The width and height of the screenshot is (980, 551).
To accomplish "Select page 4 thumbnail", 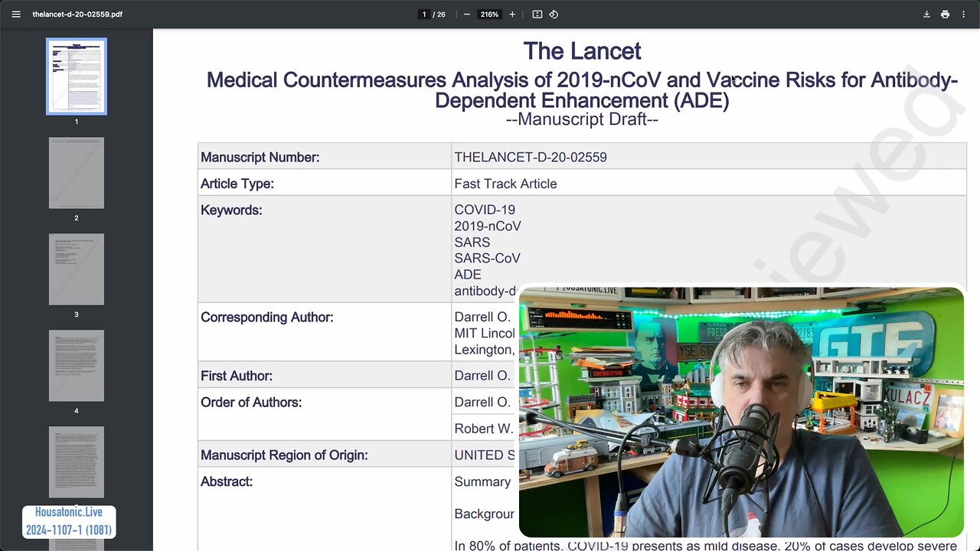I will click(x=77, y=366).
